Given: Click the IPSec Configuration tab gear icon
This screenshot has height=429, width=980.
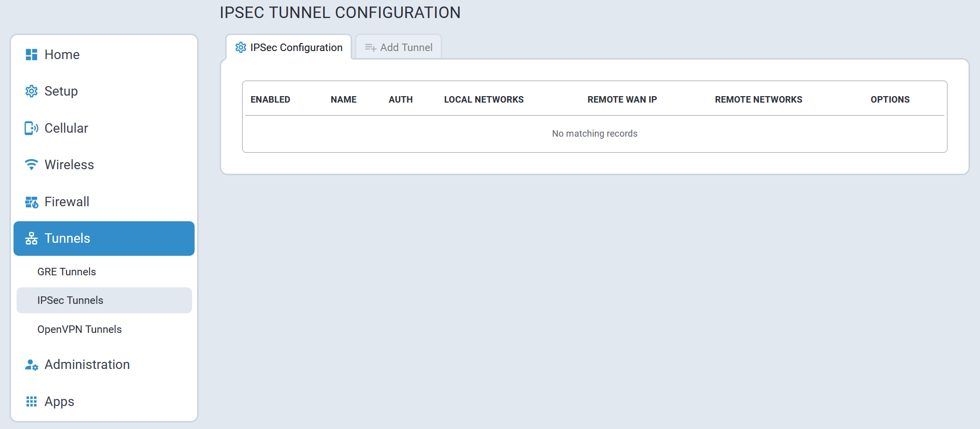Looking at the screenshot, I should point(241,48).
